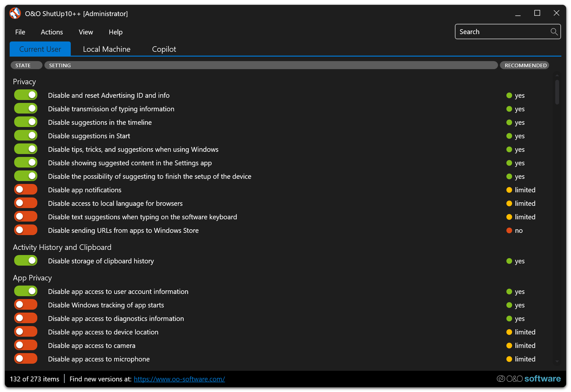571x392 pixels.
Task: Click the STATE column header
Action: [x=26, y=65]
